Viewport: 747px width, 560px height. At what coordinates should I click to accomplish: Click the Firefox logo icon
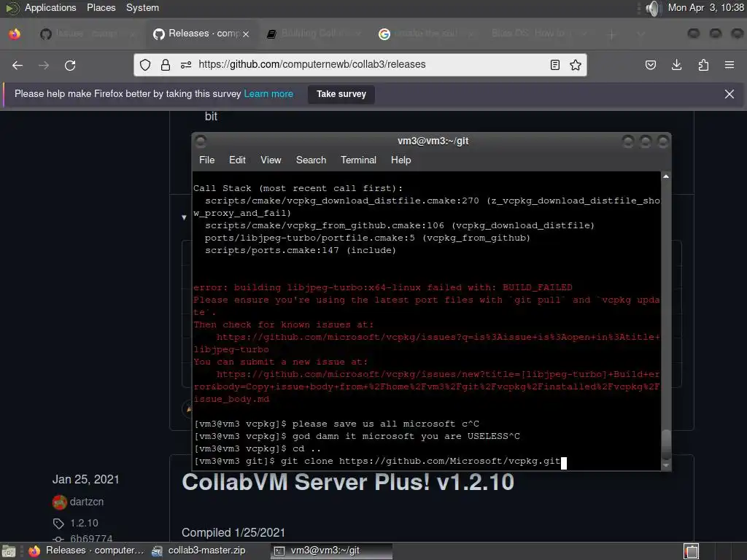(x=15, y=34)
